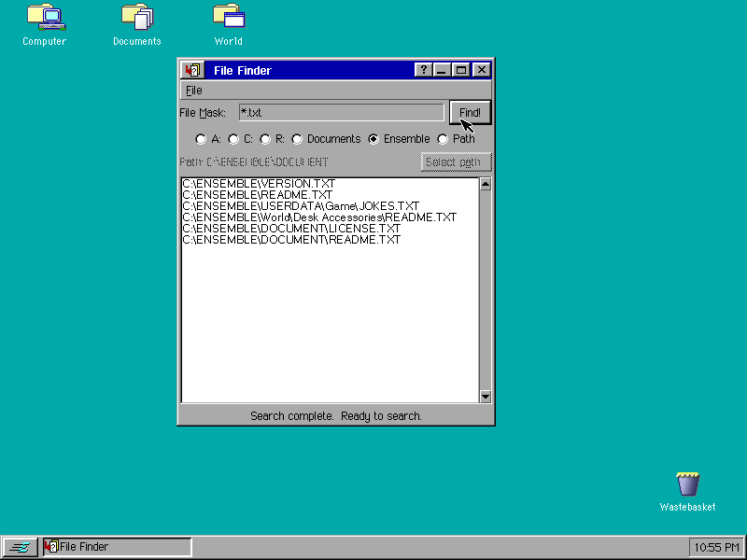Click the File Finder system menu icon
Screen dimensions: 747x560
coord(193,70)
